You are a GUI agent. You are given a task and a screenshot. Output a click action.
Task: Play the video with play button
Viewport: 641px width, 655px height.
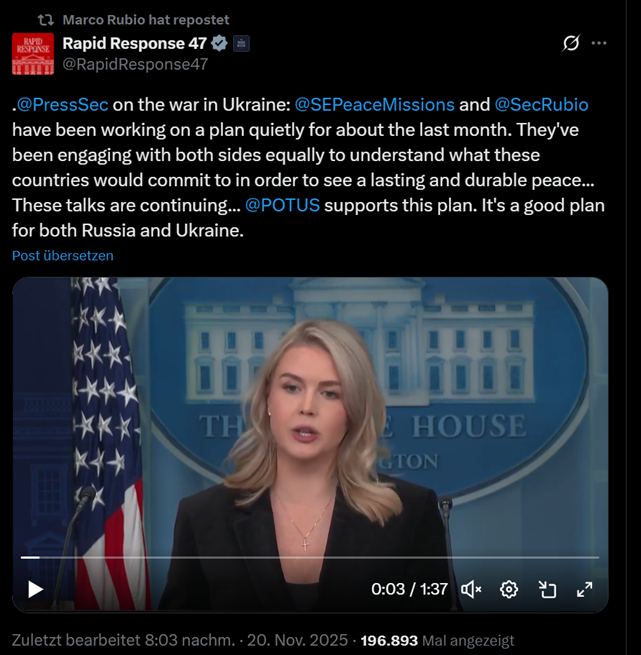tap(36, 589)
